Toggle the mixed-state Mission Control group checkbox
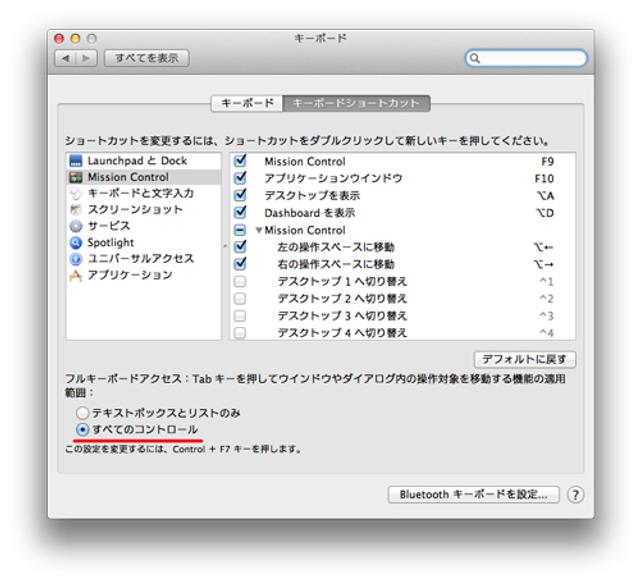The height and width of the screenshot is (582, 640). pyautogui.click(x=240, y=230)
